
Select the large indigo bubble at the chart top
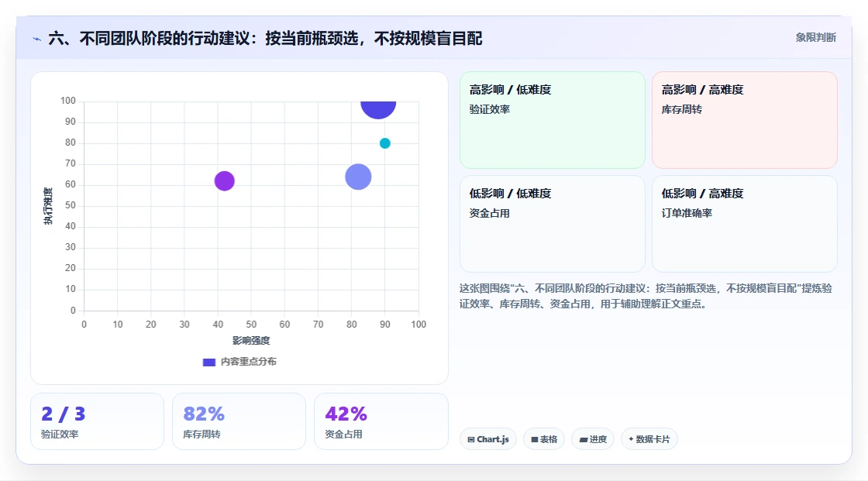tap(378, 109)
